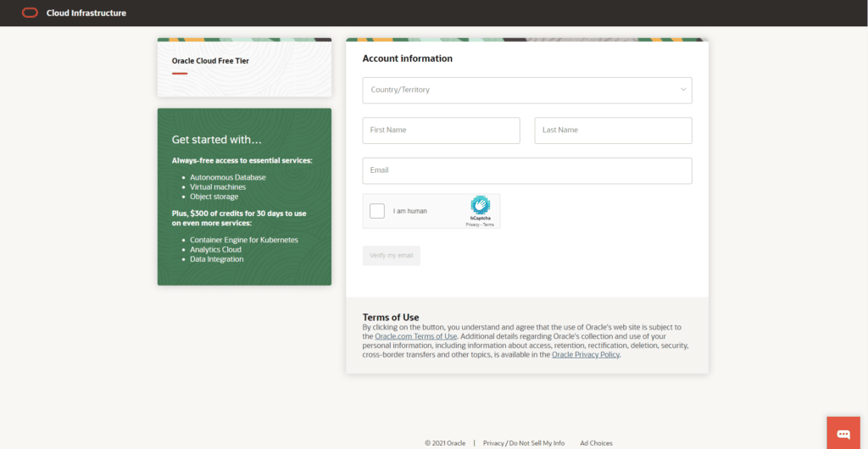868x449 pixels.
Task: Focus the First Name input field
Action: tap(441, 130)
